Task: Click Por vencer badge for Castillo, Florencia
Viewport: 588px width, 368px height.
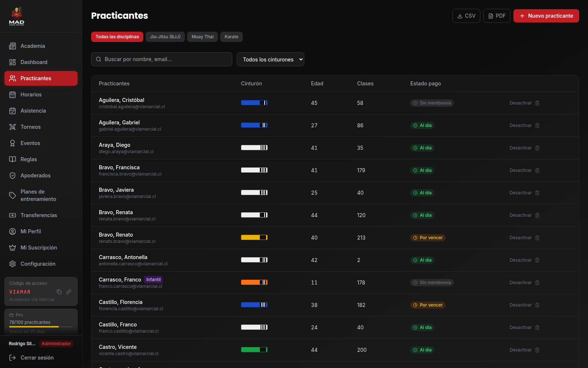Action: pyautogui.click(x=428, y=305)
